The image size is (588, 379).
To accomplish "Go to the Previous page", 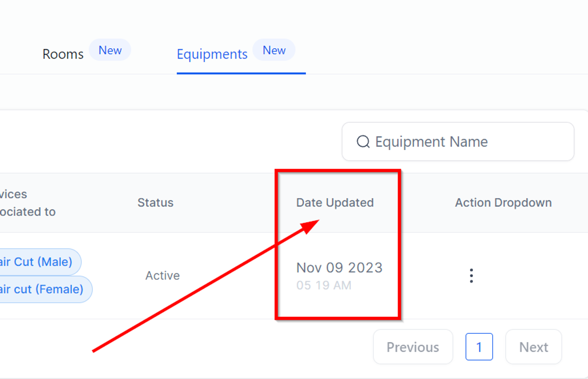I will [413, 347].
